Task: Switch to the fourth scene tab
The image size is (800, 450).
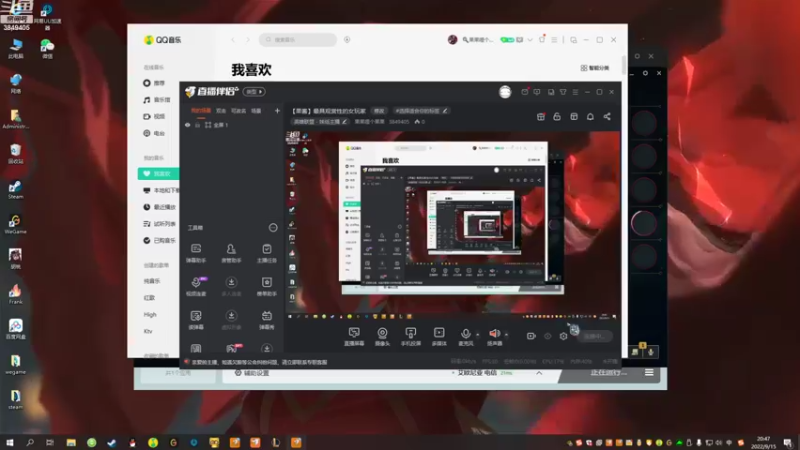Action: click(x=256, y=111)
